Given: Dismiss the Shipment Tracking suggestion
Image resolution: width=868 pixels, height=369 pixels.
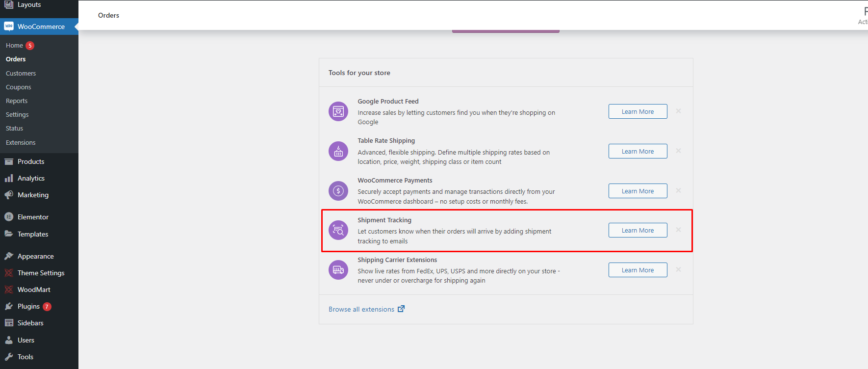Looking at the screenshot, I should 678,230.
